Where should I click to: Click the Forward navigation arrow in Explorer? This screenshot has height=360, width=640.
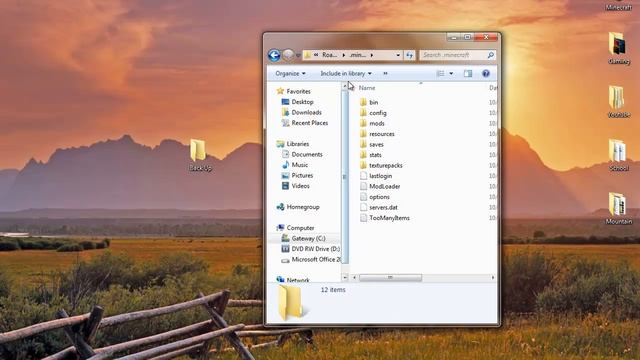coord(288,55)
